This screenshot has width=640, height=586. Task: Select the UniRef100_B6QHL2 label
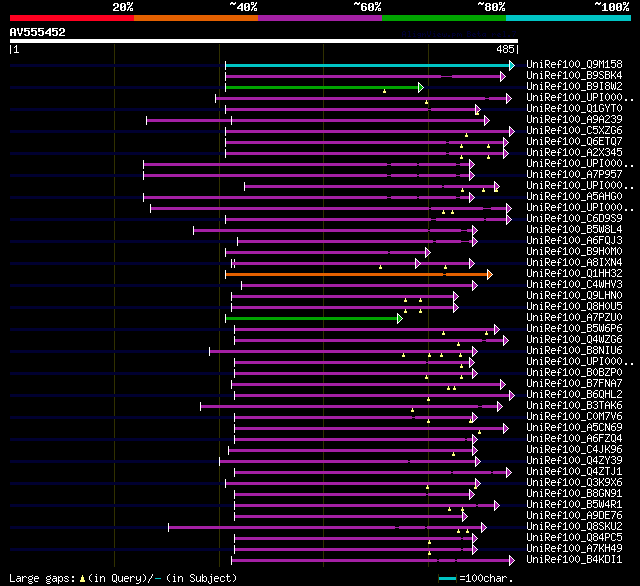(x=574, y=395)
